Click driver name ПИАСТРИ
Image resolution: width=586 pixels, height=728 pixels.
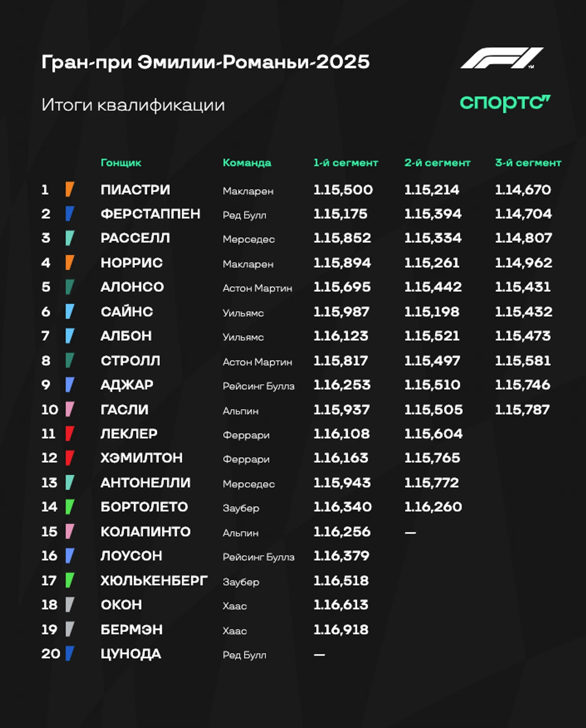pyautogui.click(x=135, y=189)
